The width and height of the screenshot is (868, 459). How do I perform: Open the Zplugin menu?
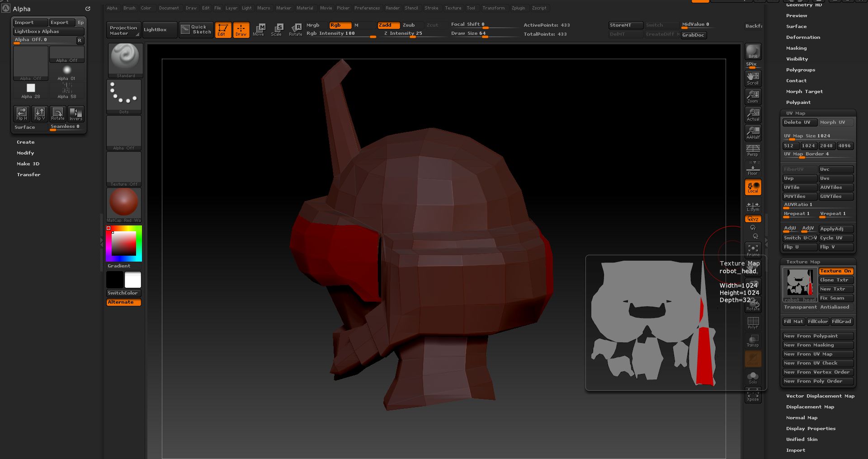click(x=518, y=8)
